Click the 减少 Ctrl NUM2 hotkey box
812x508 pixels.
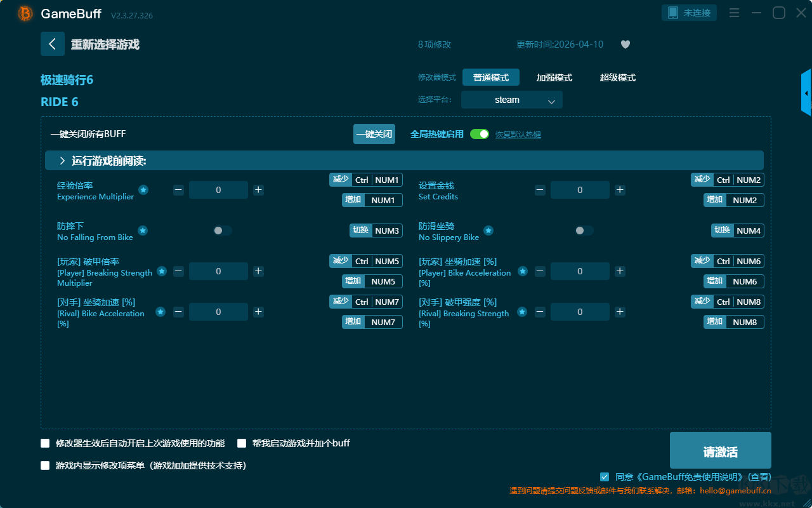tap(728, 180)
